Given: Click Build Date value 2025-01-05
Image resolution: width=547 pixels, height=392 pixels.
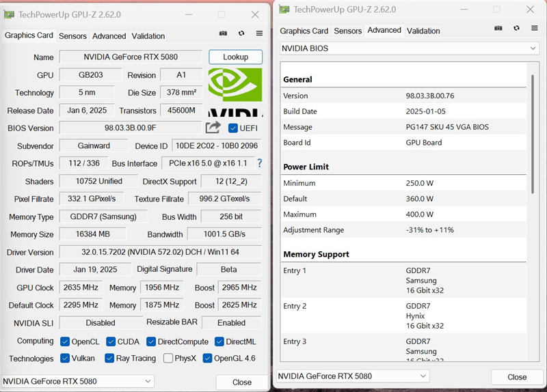Looking at the screenshot, I should [x=425, y=111].
